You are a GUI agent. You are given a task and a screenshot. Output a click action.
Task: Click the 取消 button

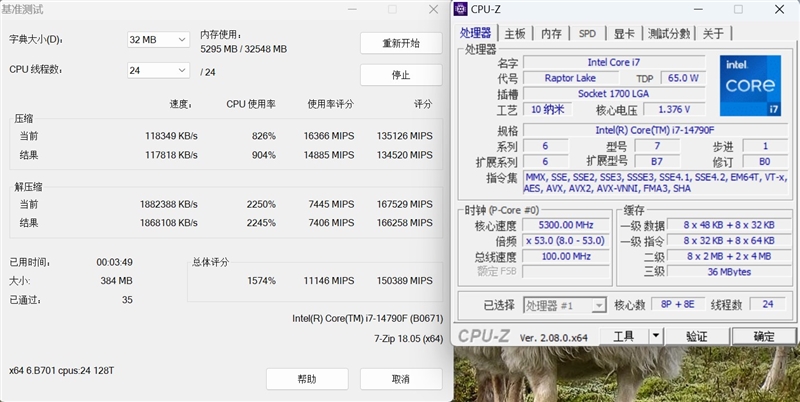pos(401,379)
